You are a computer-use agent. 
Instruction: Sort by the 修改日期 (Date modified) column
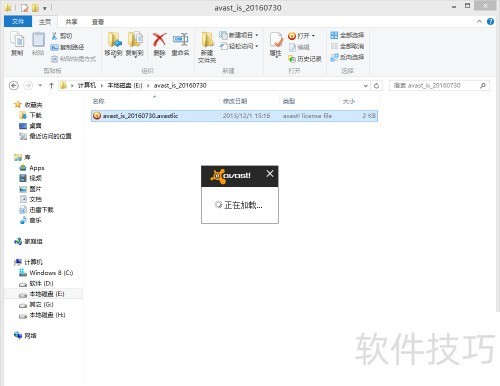pos(235,101)
